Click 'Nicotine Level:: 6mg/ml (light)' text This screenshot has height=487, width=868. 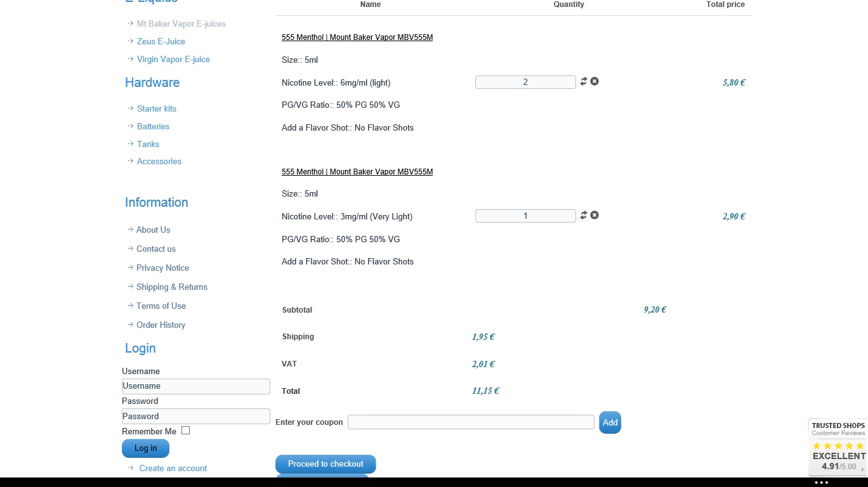[336, 82]
